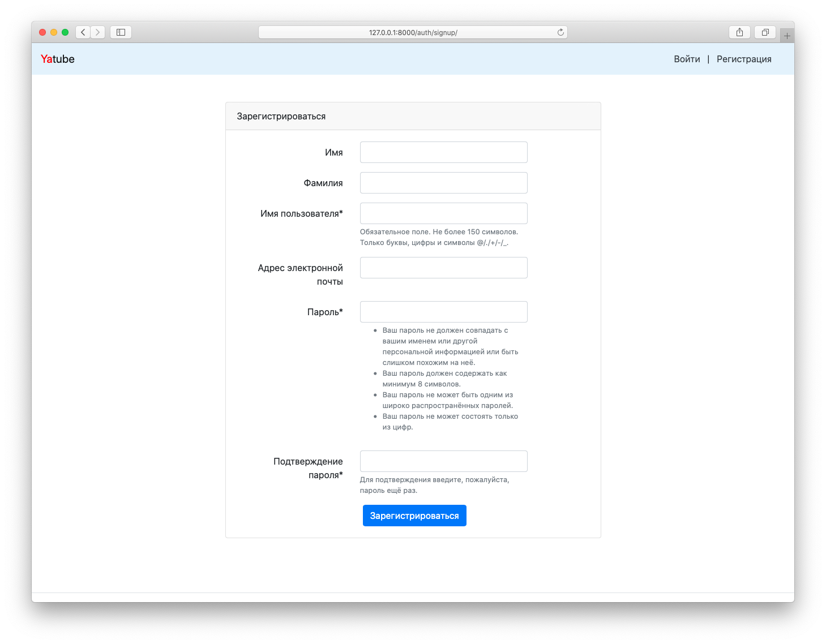Click the green fullscreen window button
Viewport: 826px width, 644px height.
(65, 32)
